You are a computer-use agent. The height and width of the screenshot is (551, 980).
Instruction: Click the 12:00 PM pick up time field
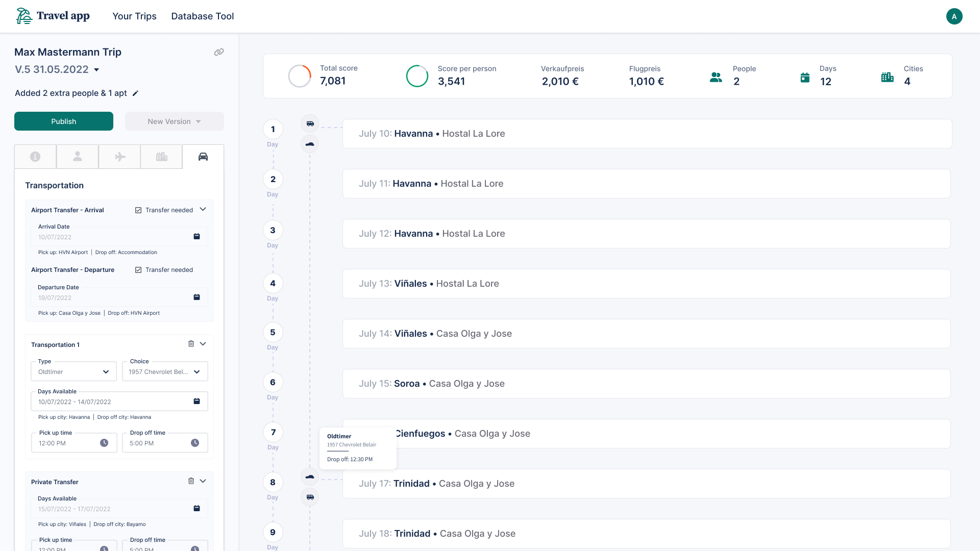pyautogui.click(x=74, y=443)
